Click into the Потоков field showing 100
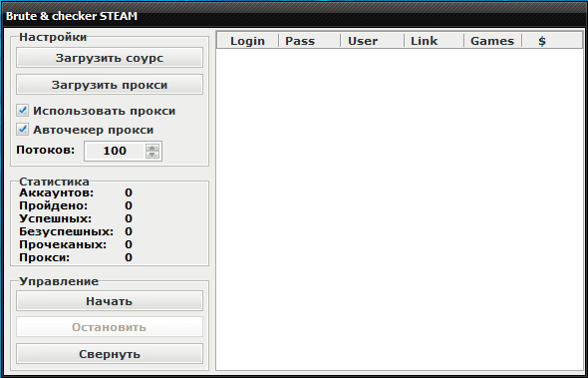This screenshot has height=378, width=588. [115, 151]
